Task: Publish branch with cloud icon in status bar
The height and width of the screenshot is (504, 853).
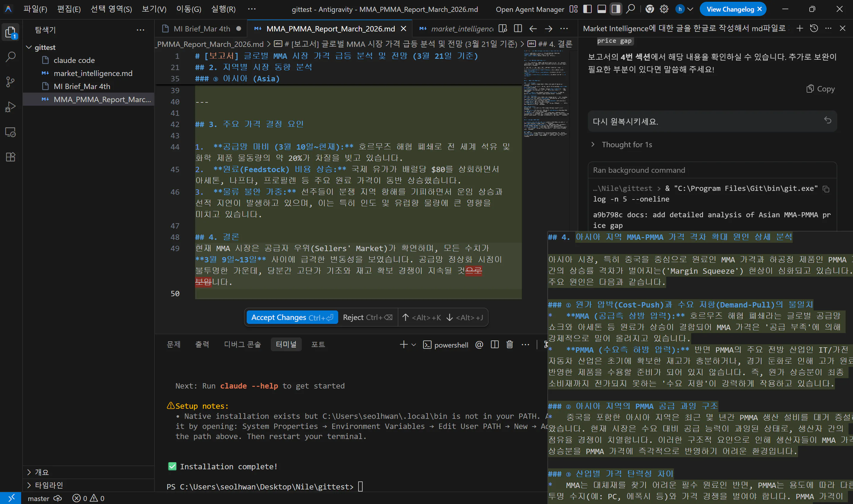Action: coord(58,498)
